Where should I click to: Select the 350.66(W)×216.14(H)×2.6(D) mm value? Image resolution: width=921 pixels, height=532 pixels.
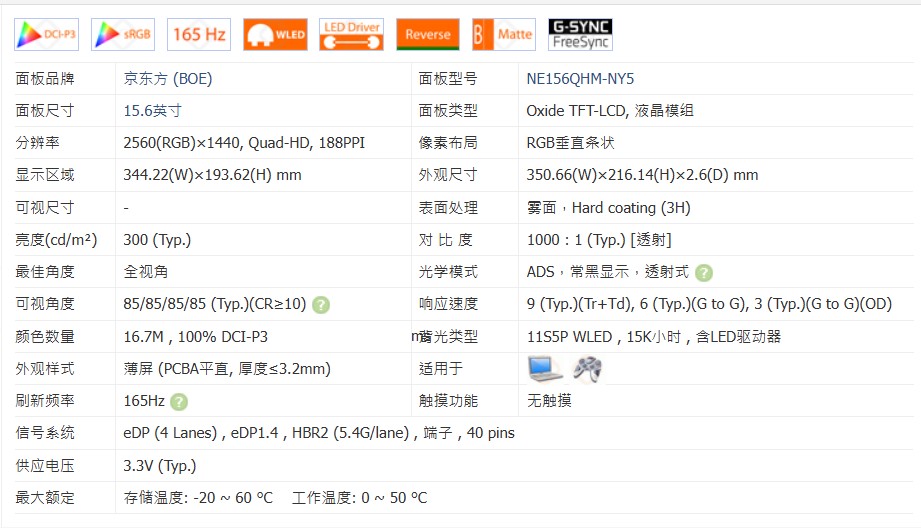point(642,175)
